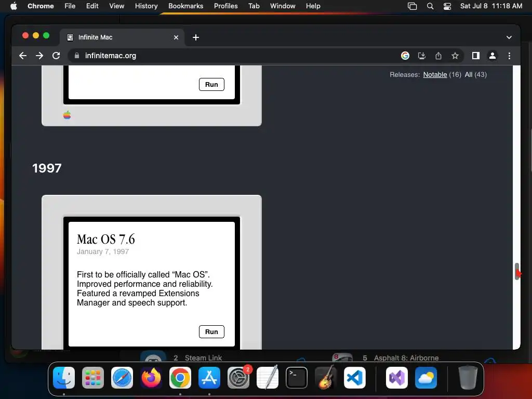Image resolution: width=532 pixels, height=399 pixels.
Task: Run Mac OS 7.6
Action: coord(211,332)
